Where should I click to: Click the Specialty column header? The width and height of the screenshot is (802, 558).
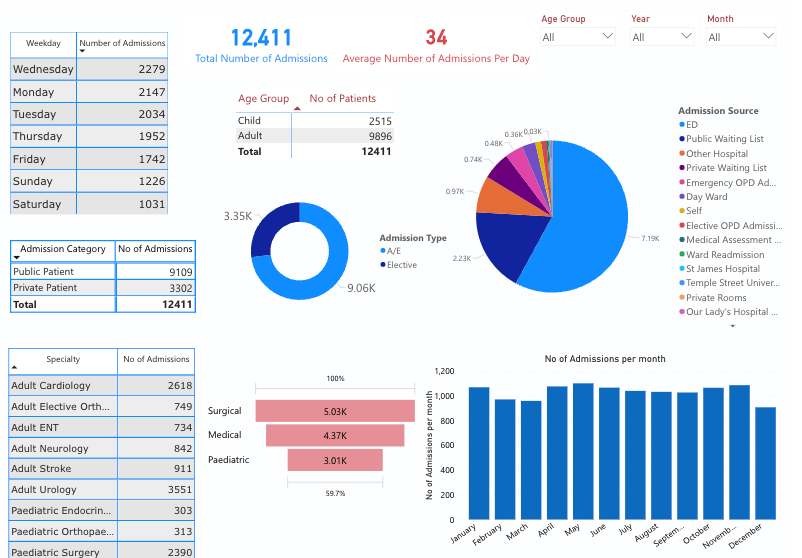pos(62,359)
